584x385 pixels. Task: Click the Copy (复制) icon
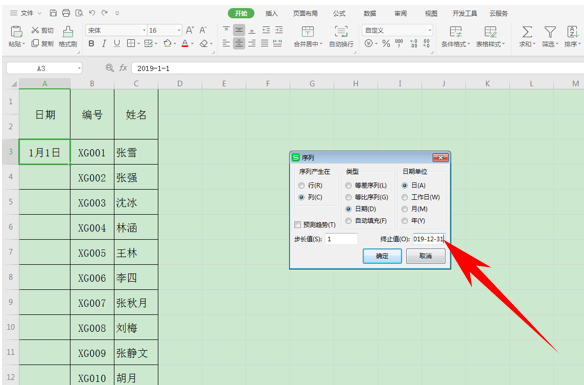pos(35,44)
